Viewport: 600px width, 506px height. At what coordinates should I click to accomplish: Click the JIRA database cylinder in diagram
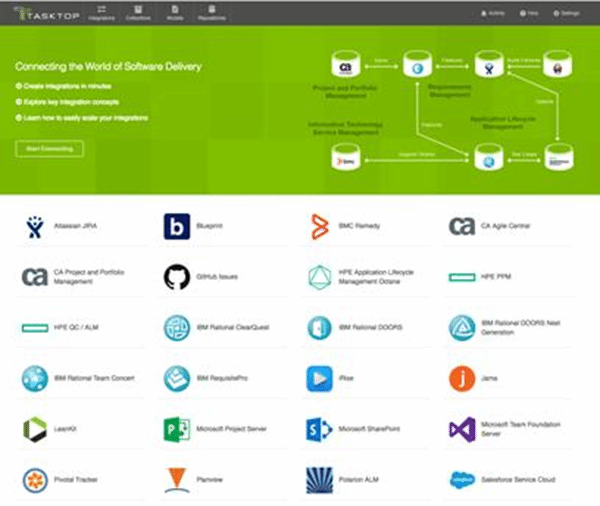[x=489, y=64]
